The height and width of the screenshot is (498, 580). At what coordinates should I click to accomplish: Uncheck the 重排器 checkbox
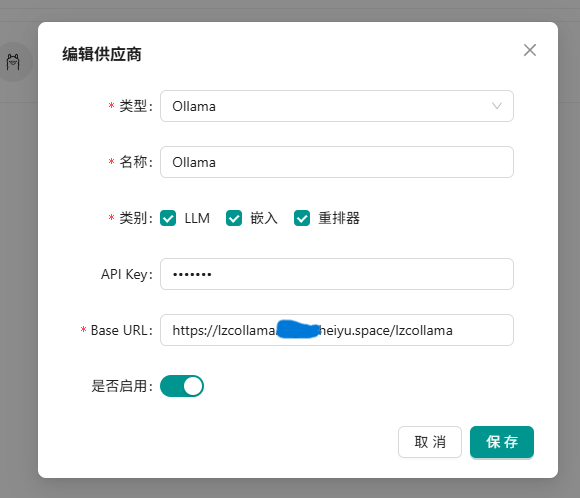click(x=302, y=218)
